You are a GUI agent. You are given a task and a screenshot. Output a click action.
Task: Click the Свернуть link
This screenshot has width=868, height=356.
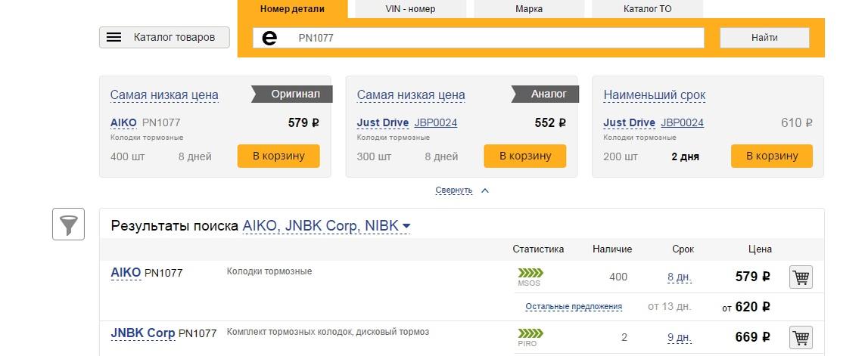[x=454, y=190]
